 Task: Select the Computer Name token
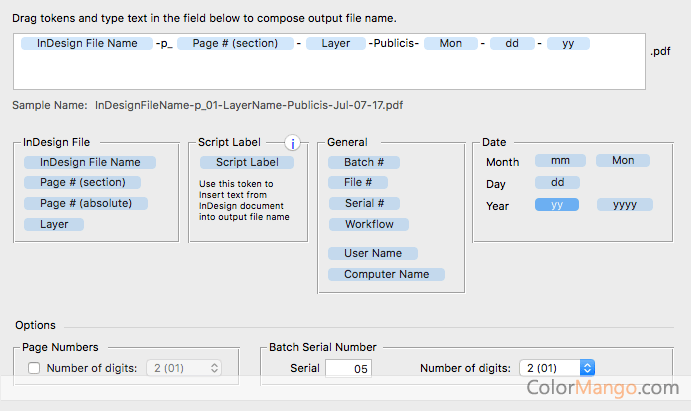click(386, 274)
